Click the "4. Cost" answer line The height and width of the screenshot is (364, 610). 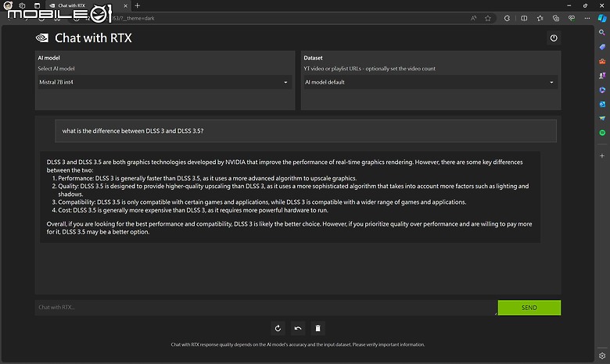click(x=190, y=210)
